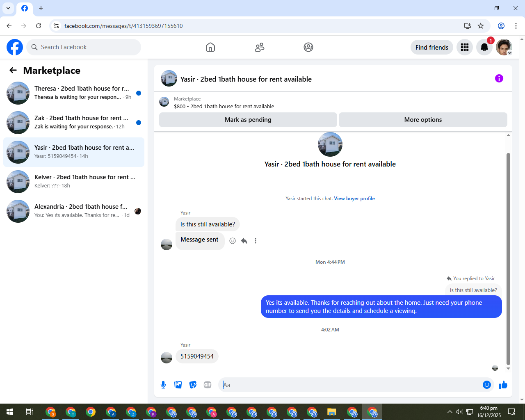Image resolution: width=525 pixels, height=420 pixels.
Task: Open the emoji picker in composer
Action: 487,385
